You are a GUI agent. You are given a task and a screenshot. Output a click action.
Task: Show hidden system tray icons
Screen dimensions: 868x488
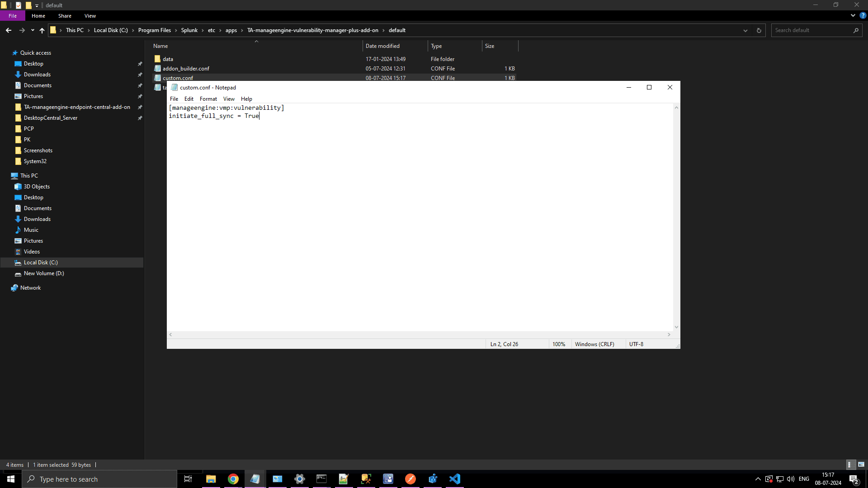point(758,479)
